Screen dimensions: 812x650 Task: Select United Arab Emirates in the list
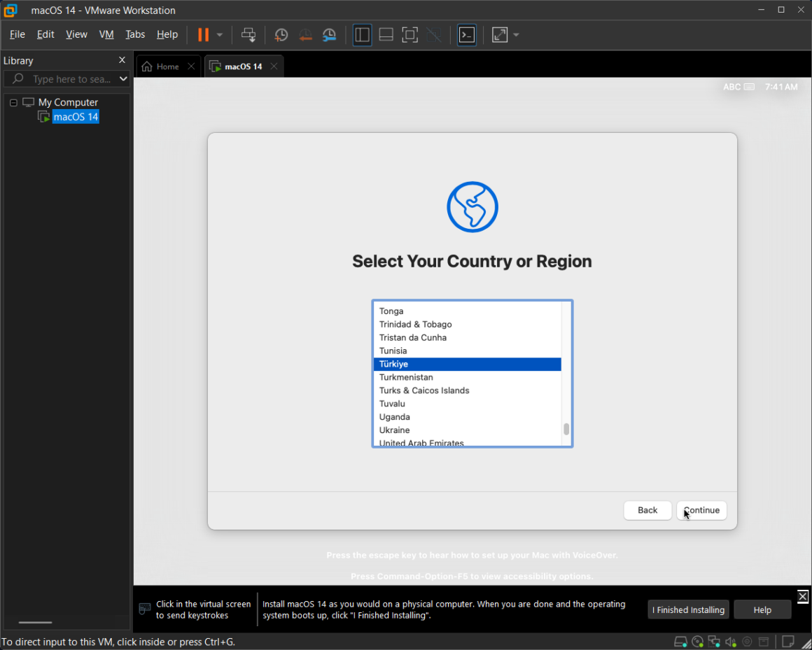467,442
